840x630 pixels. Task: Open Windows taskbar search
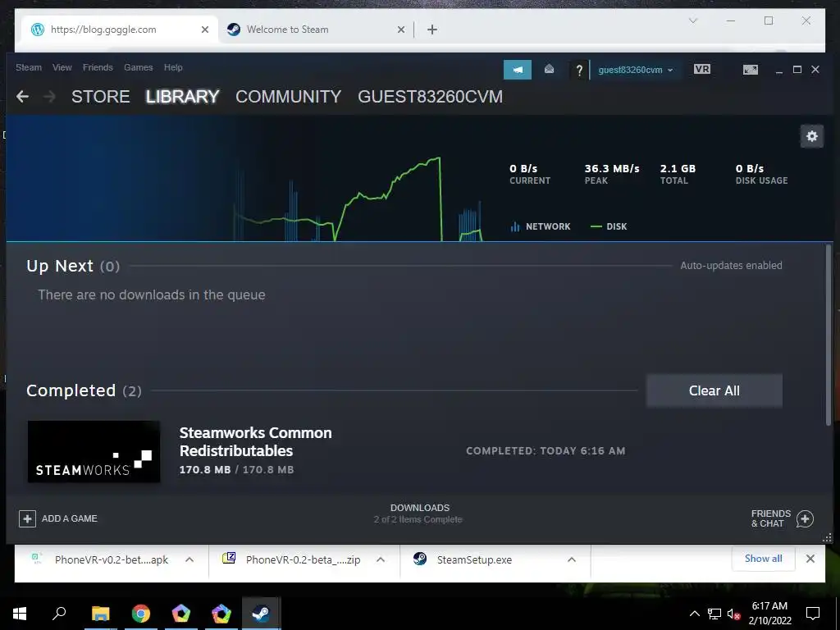(59, 614)
